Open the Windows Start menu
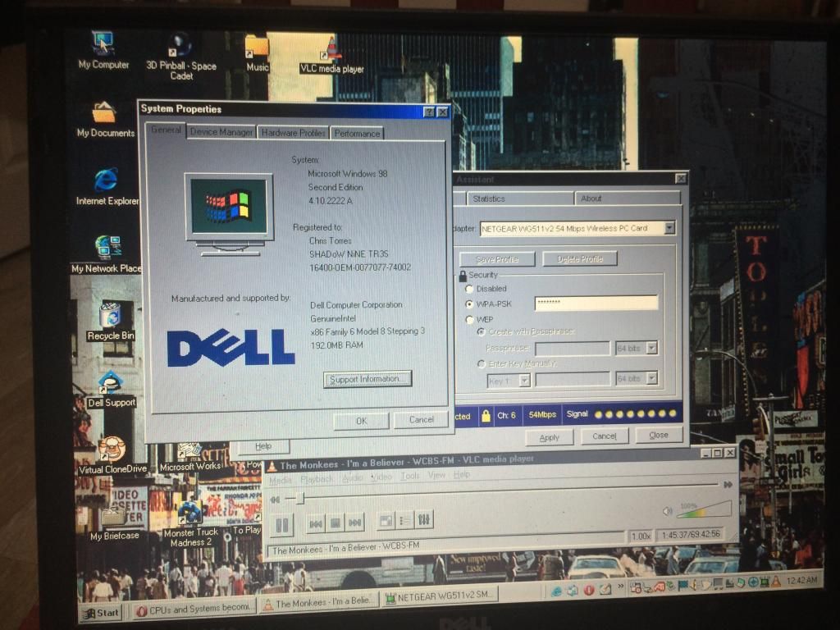The height and width of the screenshot is (630, 840). [x=101, y=613]
